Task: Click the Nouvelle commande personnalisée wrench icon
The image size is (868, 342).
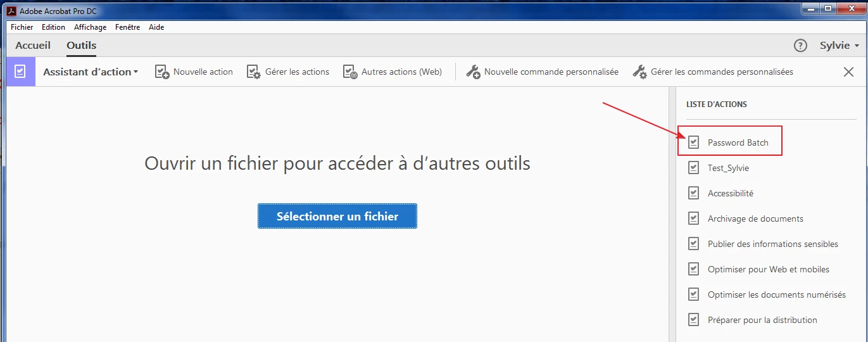Action: 473,72
